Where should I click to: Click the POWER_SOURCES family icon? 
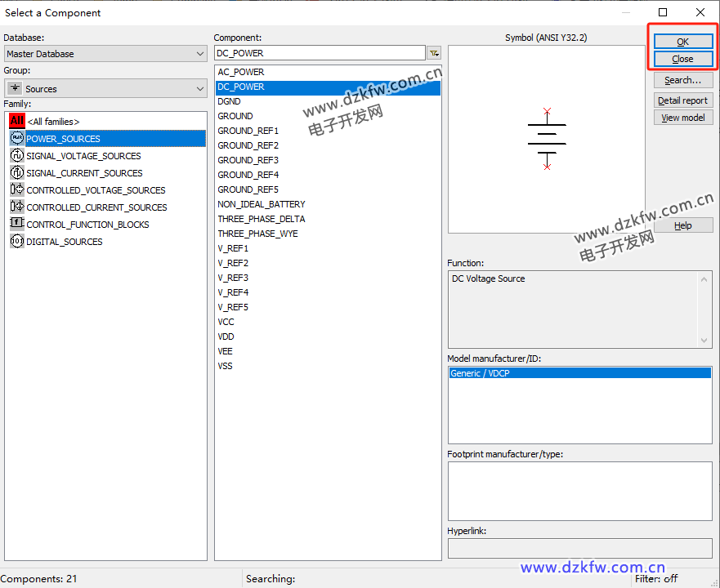[x=16, y=138]
